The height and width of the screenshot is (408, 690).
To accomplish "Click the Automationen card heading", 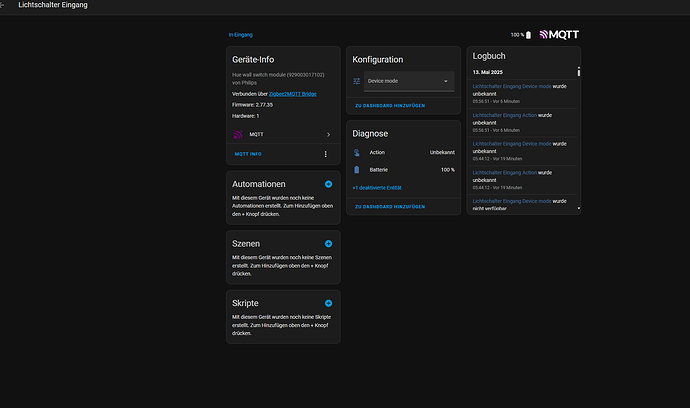I will click(259, 184).
